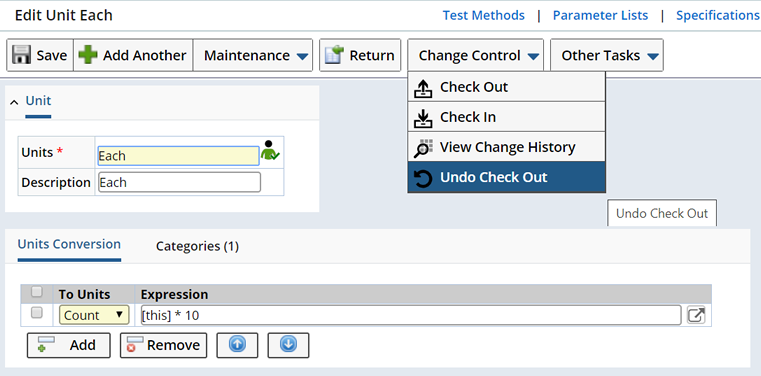
Task: Tick the header select-all checkbox
Action: pos(36,292)
